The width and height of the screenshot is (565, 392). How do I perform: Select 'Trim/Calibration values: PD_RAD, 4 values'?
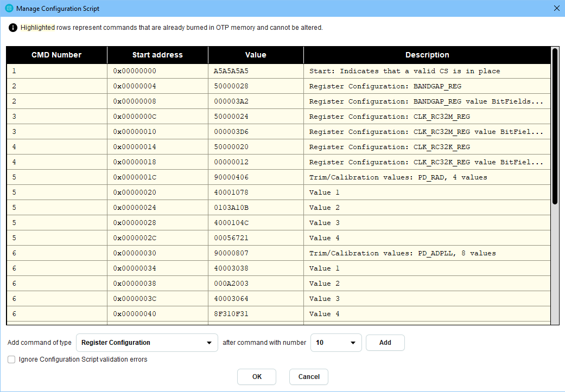coord(427,177)
